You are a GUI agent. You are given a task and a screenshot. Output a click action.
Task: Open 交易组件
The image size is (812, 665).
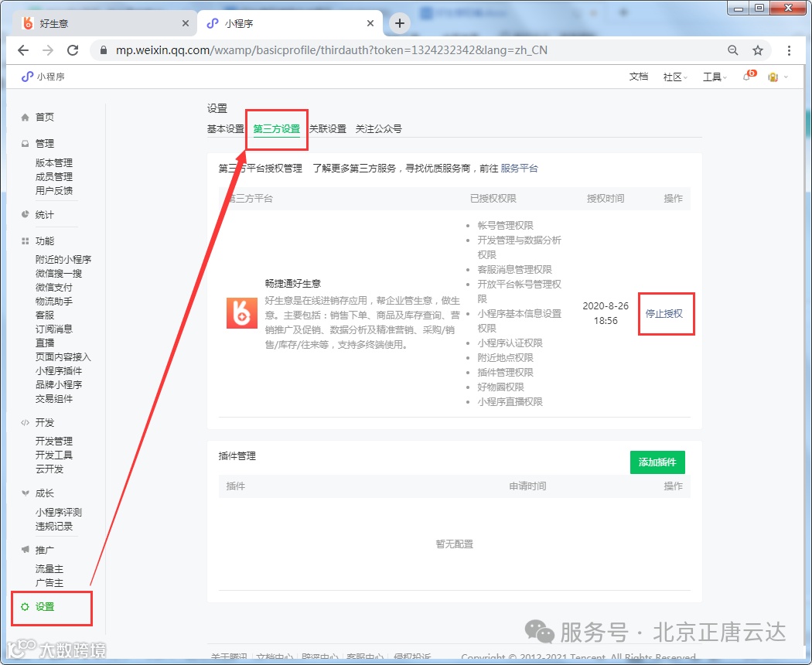[x=54, y=399]
